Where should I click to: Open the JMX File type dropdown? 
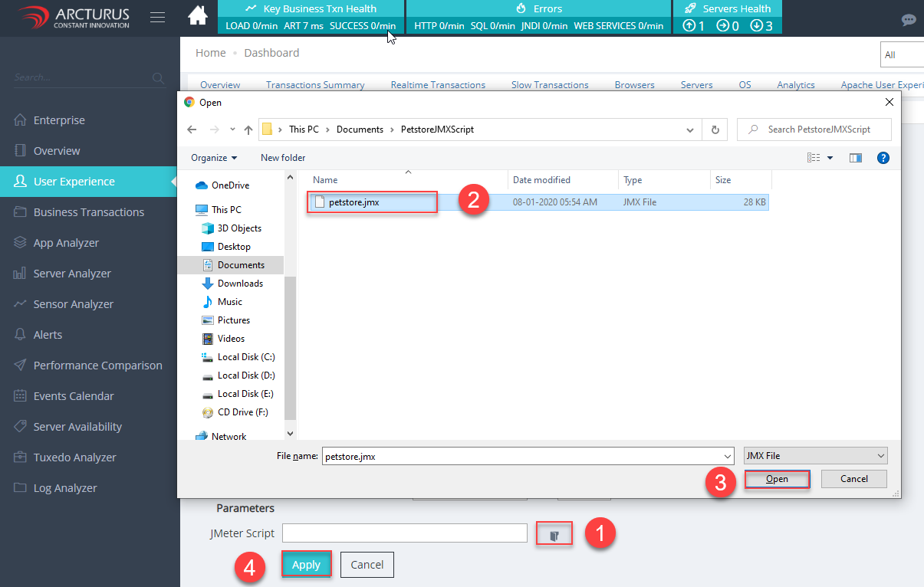click(x=815, y=456)
